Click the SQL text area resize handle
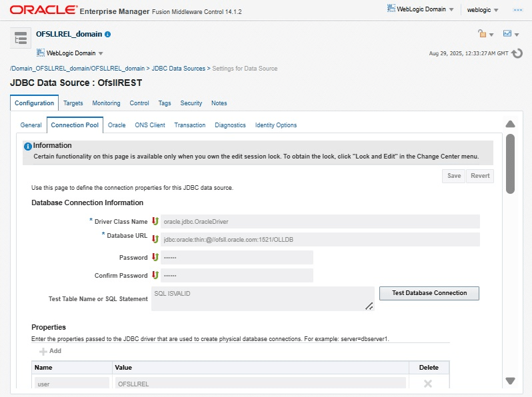Viewport: 532px width, 397px height. (369, 306)
